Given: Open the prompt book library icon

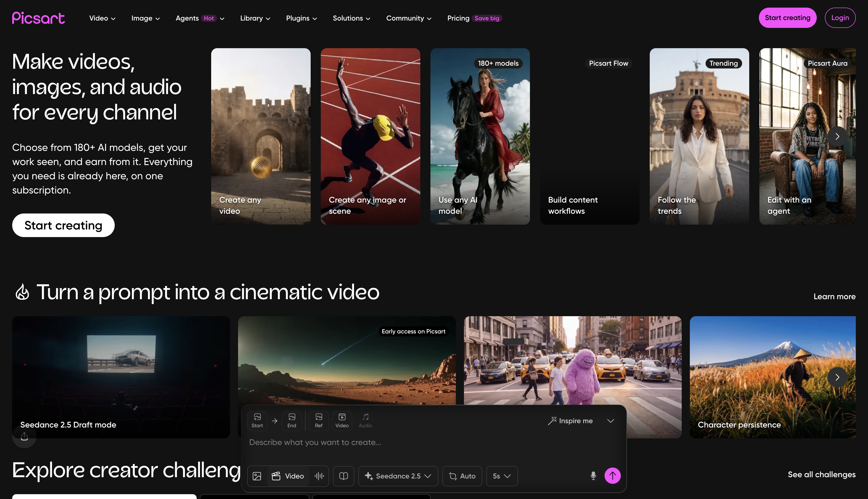Looking at the screenshot, I should (x=344, y=476).
